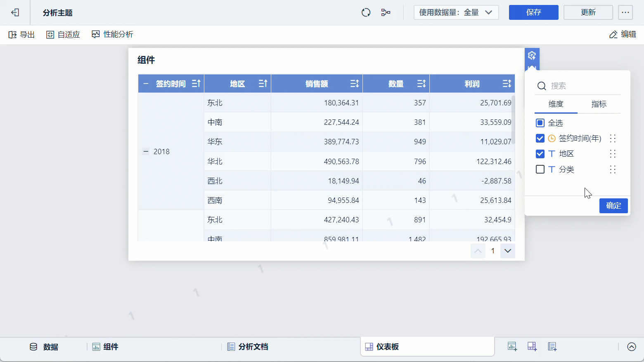Click the add analysis document icon

[552, 347]
